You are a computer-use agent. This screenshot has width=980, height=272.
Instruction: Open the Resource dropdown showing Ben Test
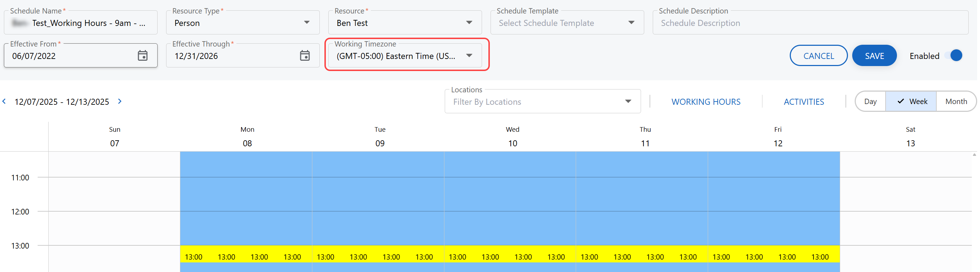[x=469, y=23]
